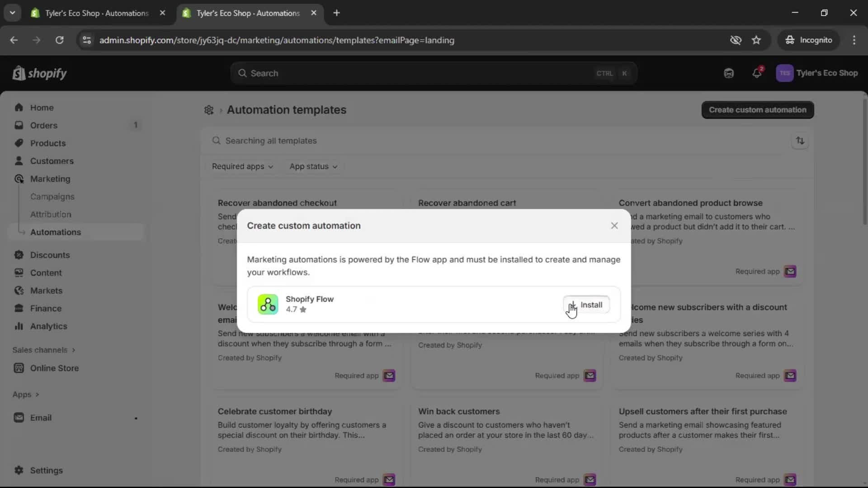Open the Required apps filter dropdown

coord(242,166)
